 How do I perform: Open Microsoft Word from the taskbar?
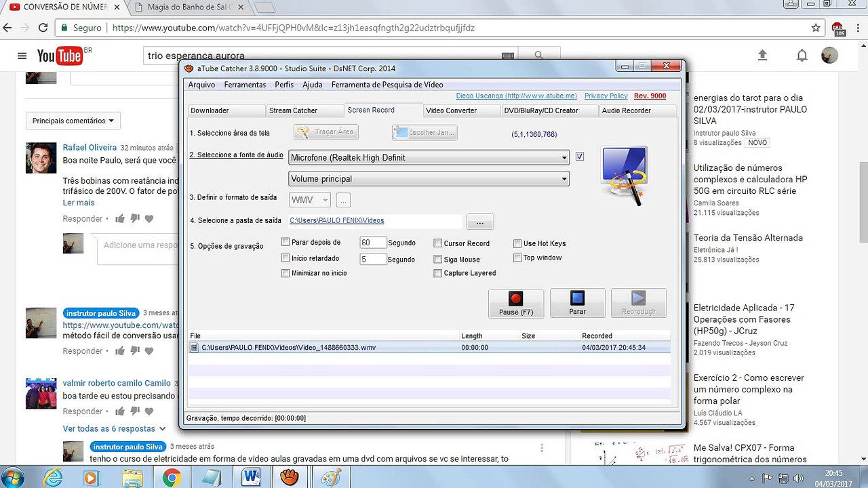[x=251, y=477]
